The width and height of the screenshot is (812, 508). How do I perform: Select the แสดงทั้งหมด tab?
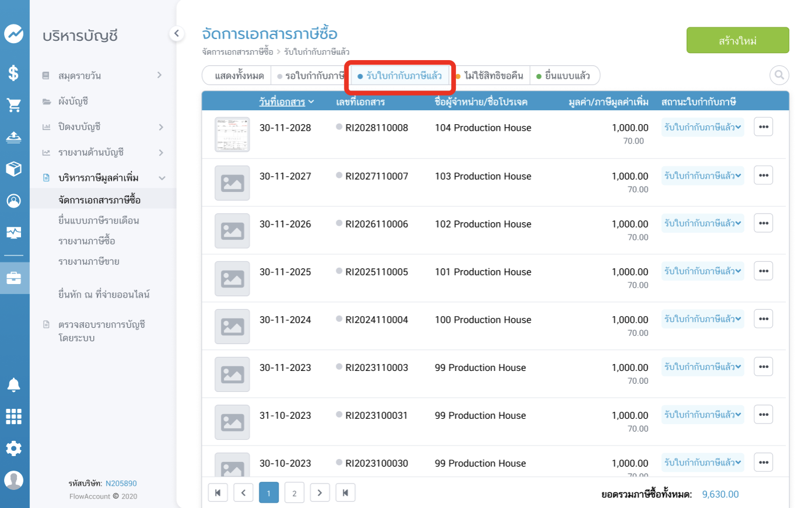click(x=239, y=76)
